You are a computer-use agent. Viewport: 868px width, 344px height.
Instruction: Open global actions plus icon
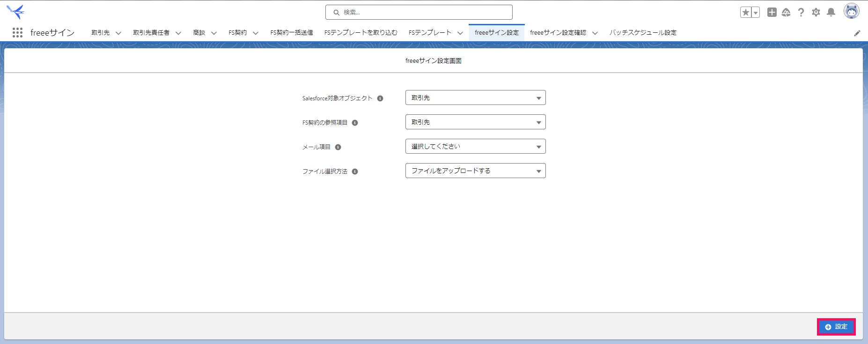772,12
